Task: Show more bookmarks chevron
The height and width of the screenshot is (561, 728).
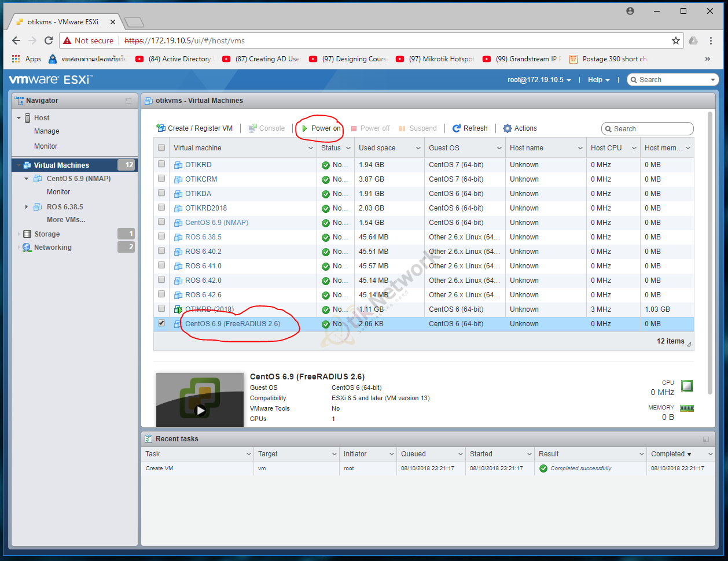Action: [x=707, y=59]
